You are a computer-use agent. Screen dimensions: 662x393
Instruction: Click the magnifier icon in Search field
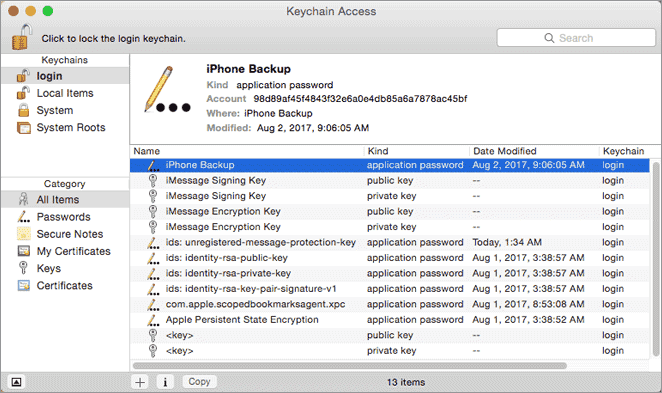coord(549,38)
